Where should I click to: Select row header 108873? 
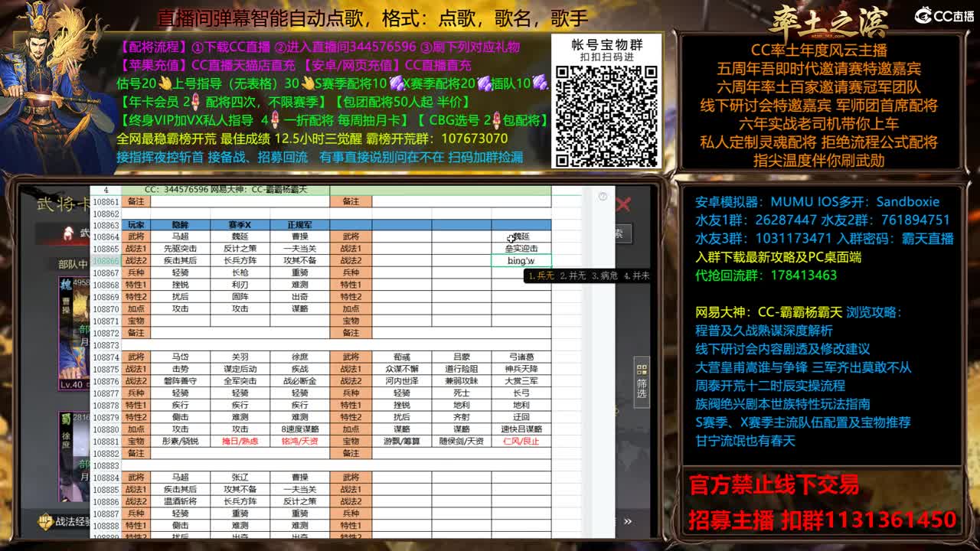click(x=106, y=345)
